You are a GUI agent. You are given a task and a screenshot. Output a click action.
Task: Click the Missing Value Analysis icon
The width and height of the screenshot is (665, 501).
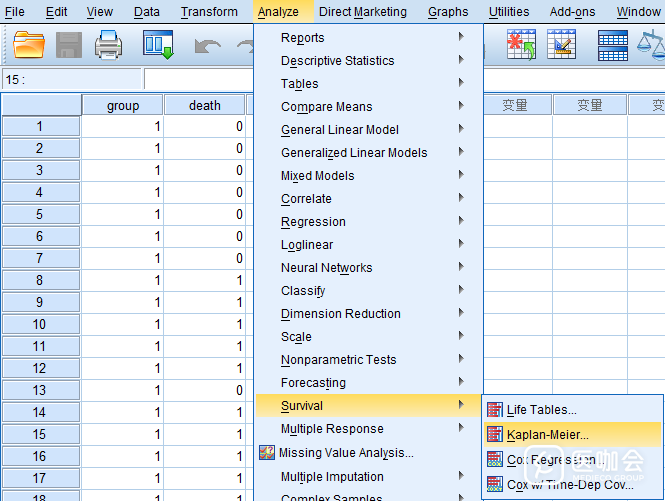click(267, 453)
